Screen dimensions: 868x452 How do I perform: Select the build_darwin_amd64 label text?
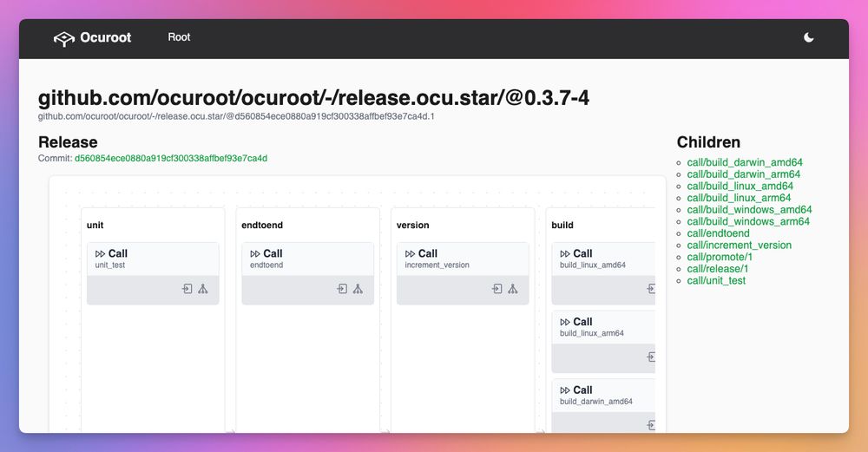pyautogui.click(x=596, y=402)
